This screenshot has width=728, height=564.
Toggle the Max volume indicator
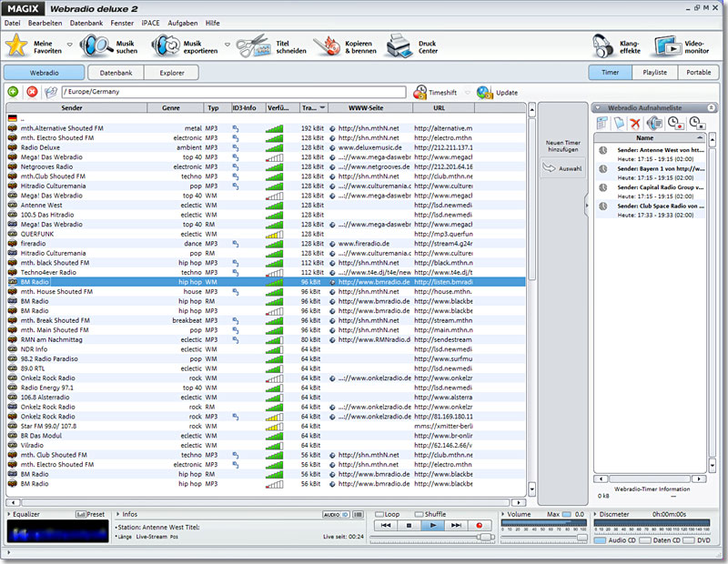pos(567,514)
